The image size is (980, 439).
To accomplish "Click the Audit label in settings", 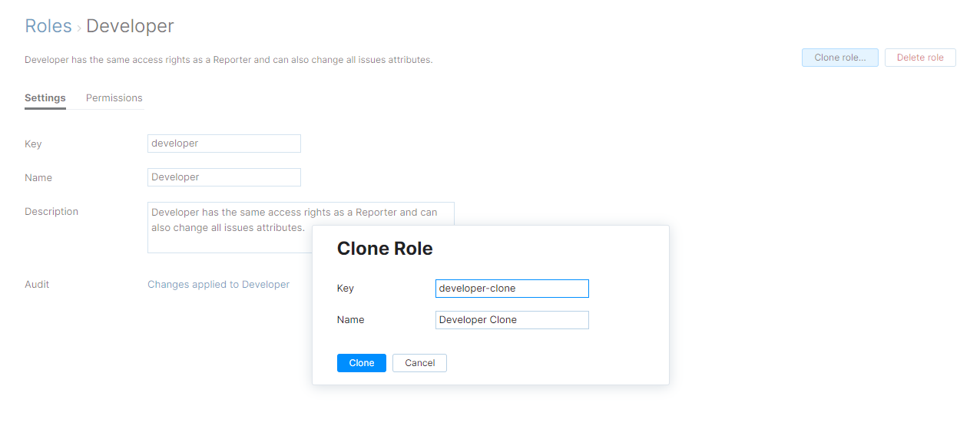I will (37, 285).
